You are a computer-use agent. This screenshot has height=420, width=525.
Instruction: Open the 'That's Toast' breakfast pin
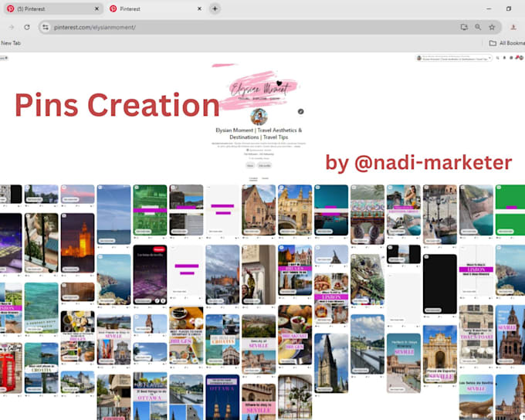tap(476, 334)
